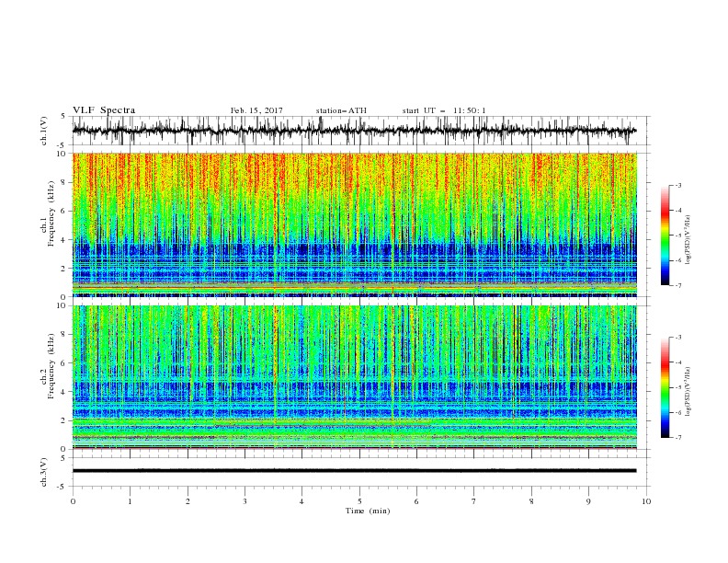Click the "ch.1(V)" axis label
The height and width of the screenshot is (563, 728).
pos(44,131)
